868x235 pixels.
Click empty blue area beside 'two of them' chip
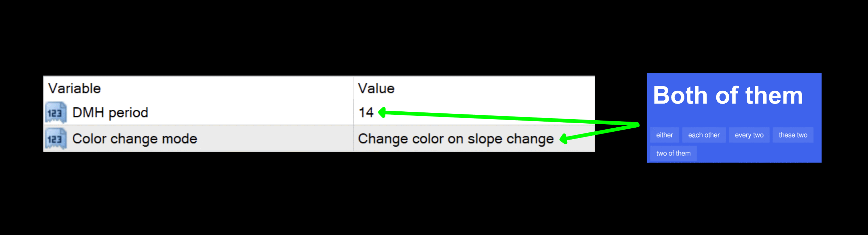click(x=759, y=153)
